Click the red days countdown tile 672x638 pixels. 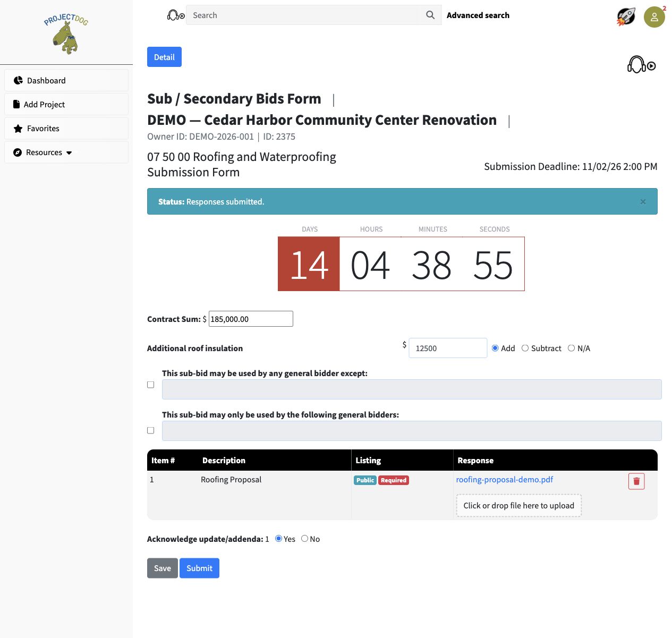click(x=309, y=264)
